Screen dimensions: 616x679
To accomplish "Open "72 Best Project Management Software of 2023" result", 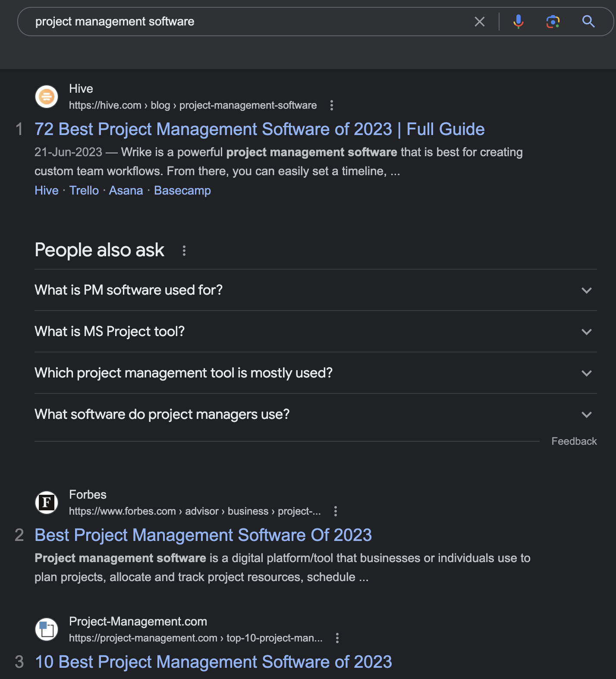I will tap(259, 129).
